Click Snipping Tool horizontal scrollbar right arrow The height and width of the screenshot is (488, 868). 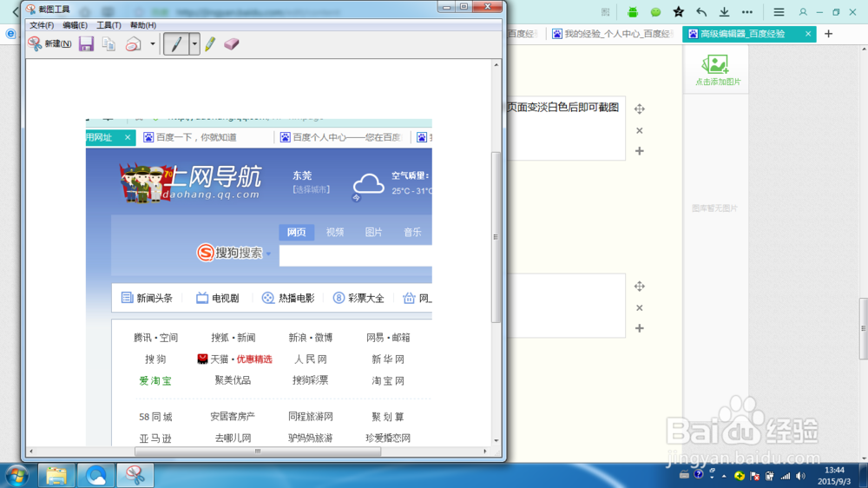[x=485, y=451]
